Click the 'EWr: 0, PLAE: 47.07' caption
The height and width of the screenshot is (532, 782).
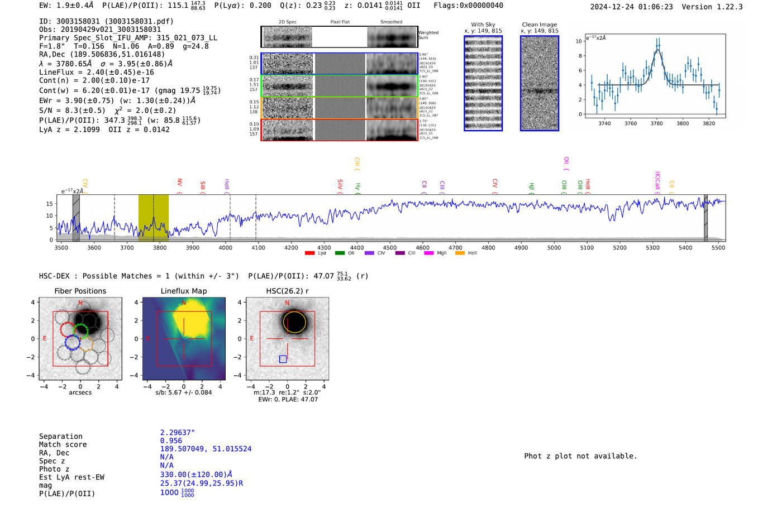288,400
